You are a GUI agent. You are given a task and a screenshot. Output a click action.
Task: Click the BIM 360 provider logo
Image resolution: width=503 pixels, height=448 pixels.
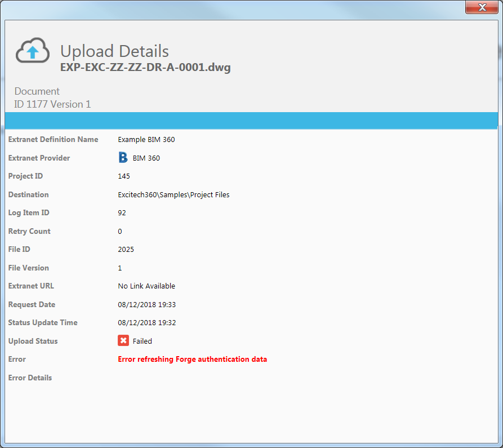[x=123, y=158]
